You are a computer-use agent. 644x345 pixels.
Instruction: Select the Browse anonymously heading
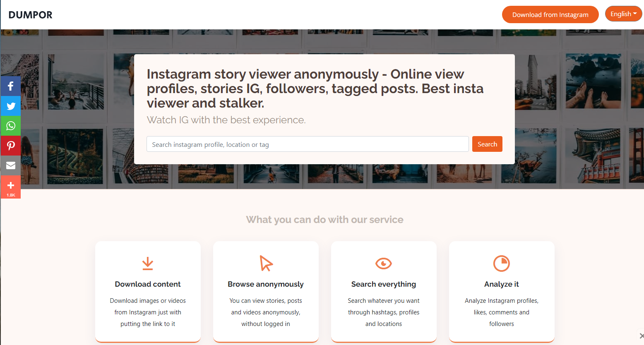pyautogui.click(x=266, y=284)
